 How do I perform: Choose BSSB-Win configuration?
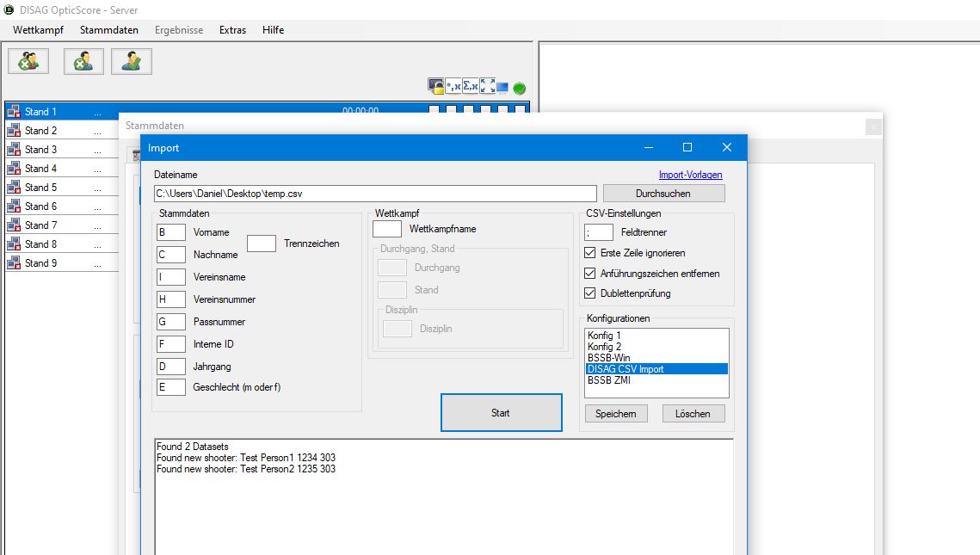[x=610, y=358]
